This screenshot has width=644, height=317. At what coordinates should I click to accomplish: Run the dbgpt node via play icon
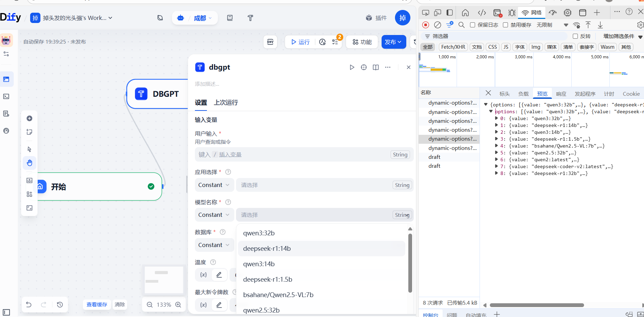coord(352,67)
